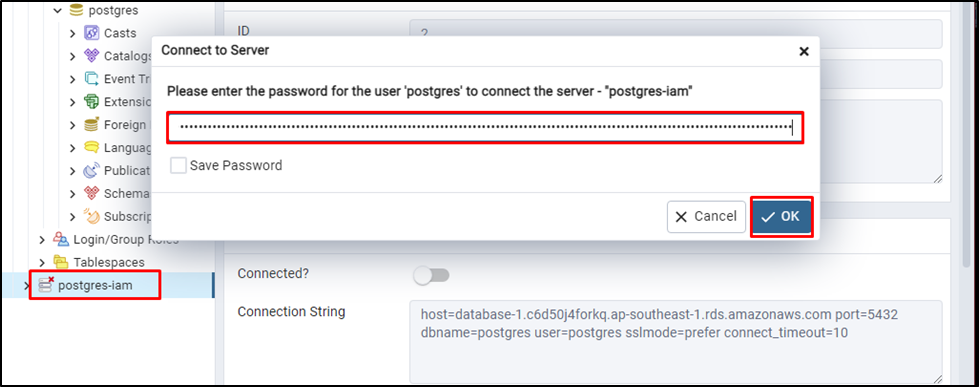Screen dimensions: 979x387
Task: Click the Languages node icon
Action: point(92,148)
